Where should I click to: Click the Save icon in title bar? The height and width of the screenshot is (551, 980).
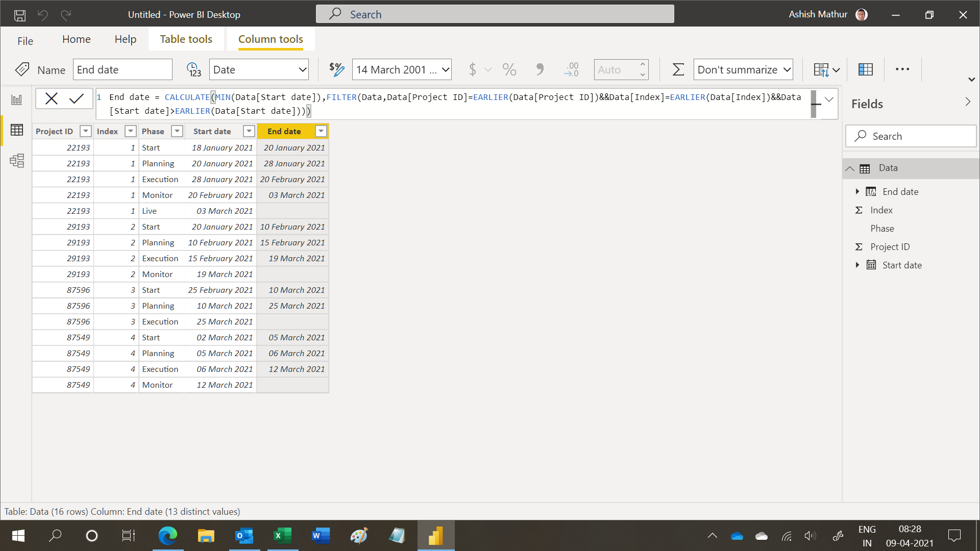[20, 15]
